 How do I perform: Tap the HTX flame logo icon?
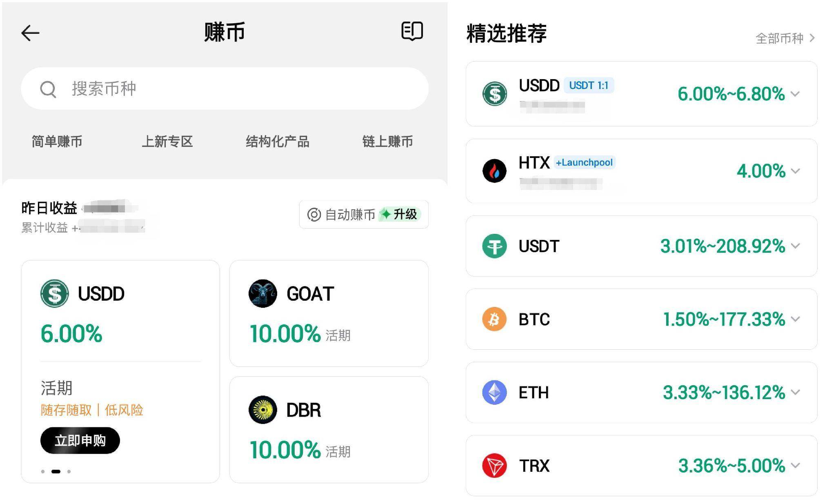[494, 171]
